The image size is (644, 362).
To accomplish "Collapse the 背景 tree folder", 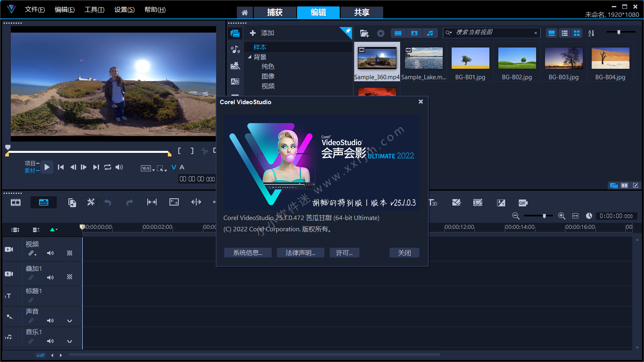I will point(250,57).
